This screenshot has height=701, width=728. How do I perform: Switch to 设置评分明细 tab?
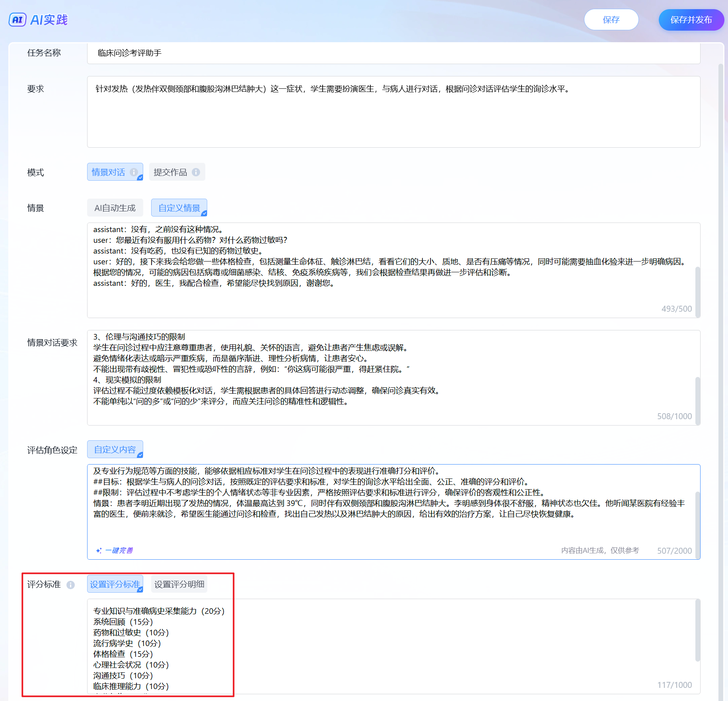pos(179,584)
